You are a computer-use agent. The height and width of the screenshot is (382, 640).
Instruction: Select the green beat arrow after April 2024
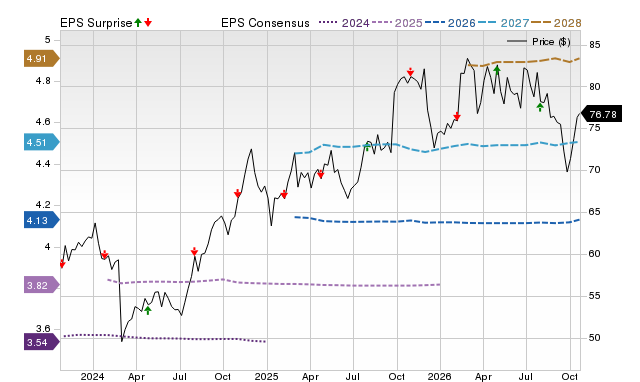(x=148, y=311)
